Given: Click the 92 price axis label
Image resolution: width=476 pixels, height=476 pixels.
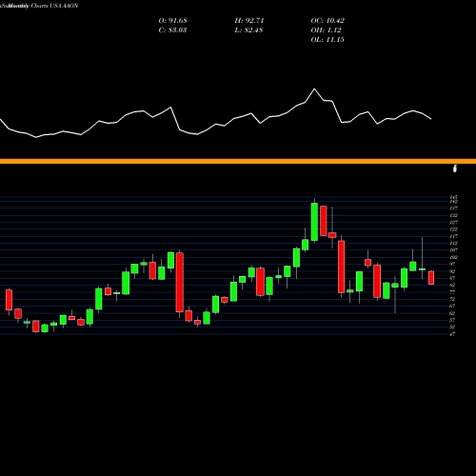Looking at the screenshot, I should (452, 271).
